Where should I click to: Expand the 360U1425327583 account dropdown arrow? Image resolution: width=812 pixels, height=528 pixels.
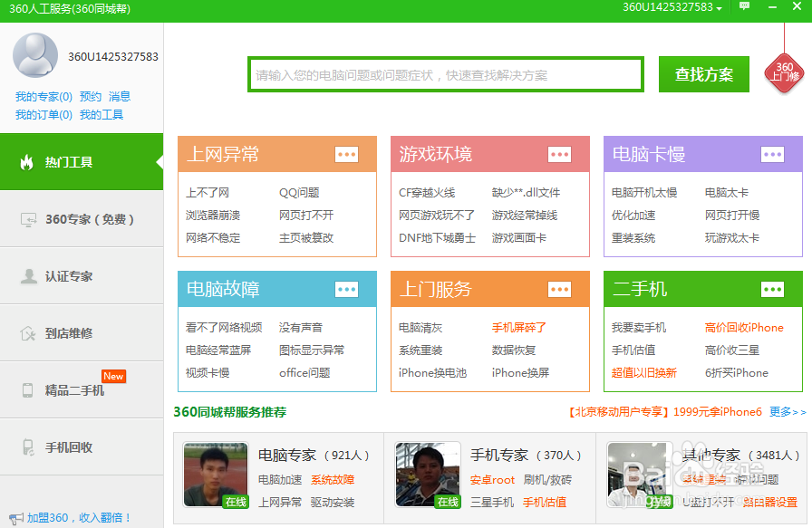point(719,8)
